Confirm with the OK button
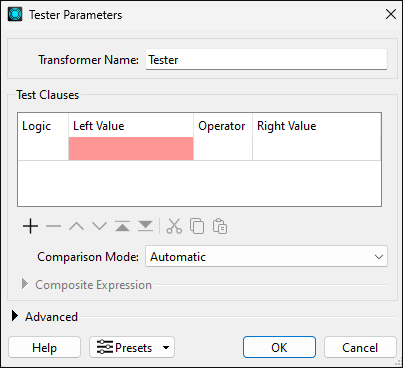Screen dimensions: 403x368 pos(279,347)
